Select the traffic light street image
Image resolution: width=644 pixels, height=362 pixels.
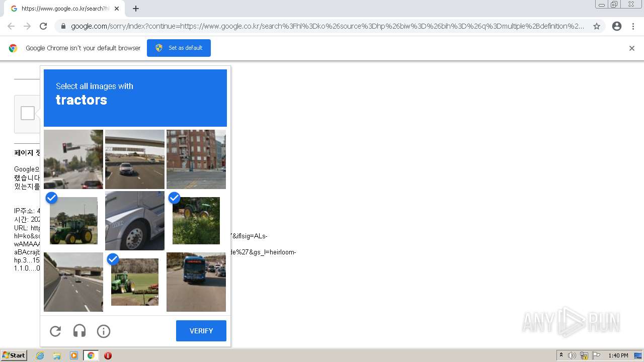pyautogui.click(x=73, y=159)
